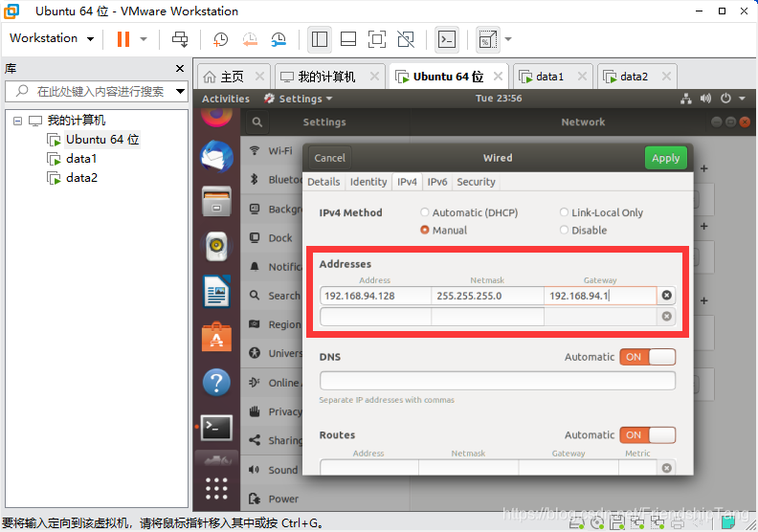The height and width of the screenshot is (532, 758).
Task: Collapse the 我的计算机 tree node
Action: click(18, 121)
